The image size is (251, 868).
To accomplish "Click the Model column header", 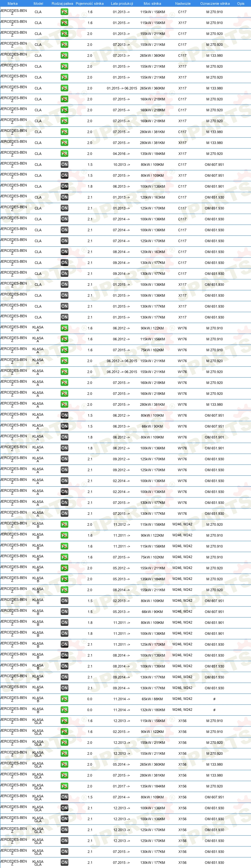I will pos(39,4).
